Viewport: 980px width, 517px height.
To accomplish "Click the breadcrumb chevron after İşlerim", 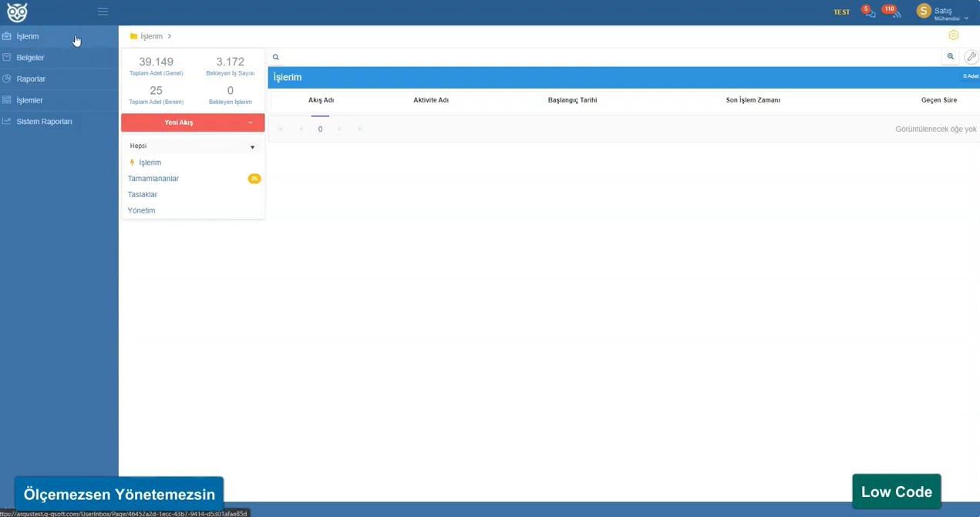I will (x=170, y=36).
